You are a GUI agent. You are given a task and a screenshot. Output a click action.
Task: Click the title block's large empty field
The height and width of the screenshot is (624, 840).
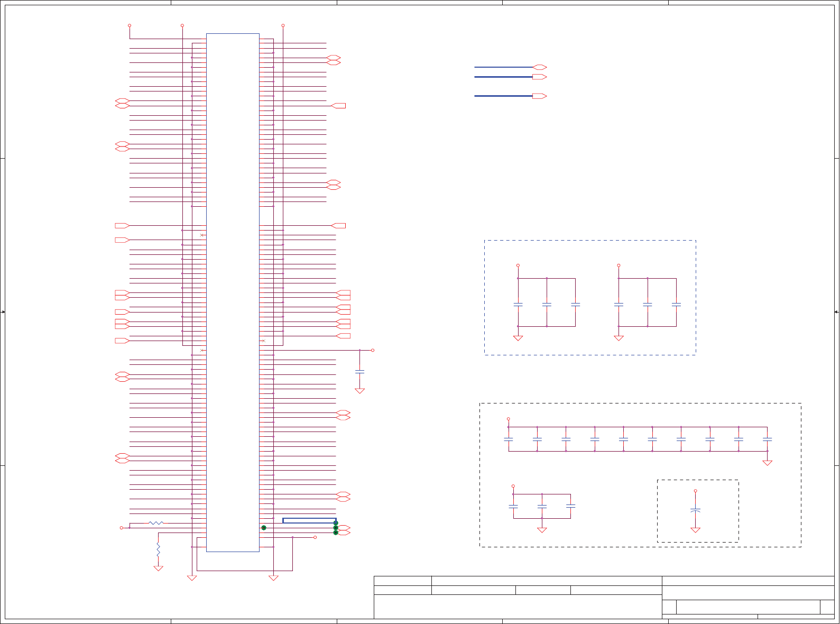tap(518, 607)
